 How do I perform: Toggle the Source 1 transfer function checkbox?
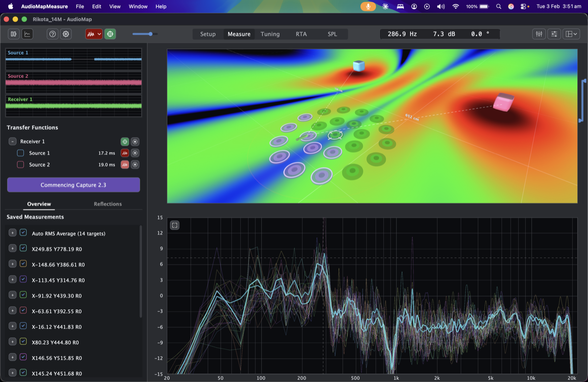tap(21, 153)
